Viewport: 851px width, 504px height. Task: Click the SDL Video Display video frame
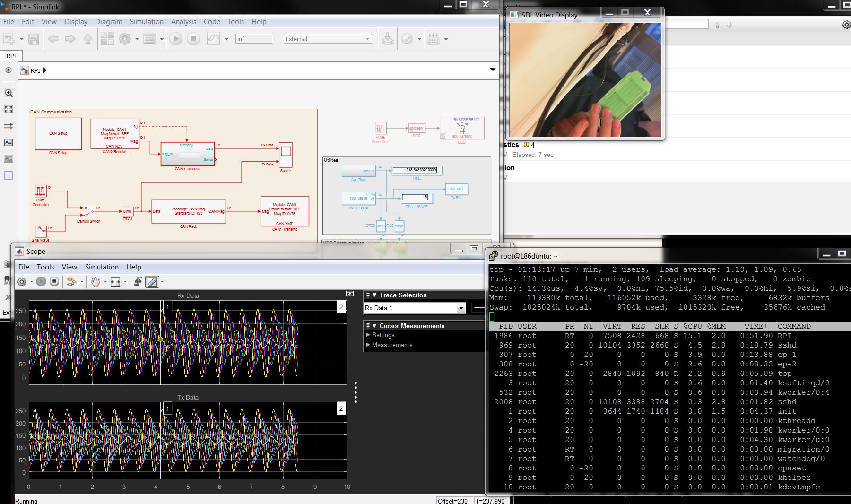coord(585,80)
